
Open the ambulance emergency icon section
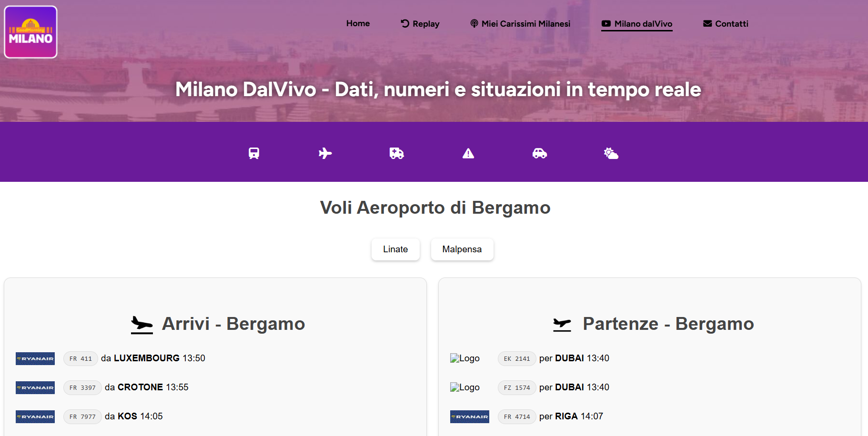(x=396, y=153)
